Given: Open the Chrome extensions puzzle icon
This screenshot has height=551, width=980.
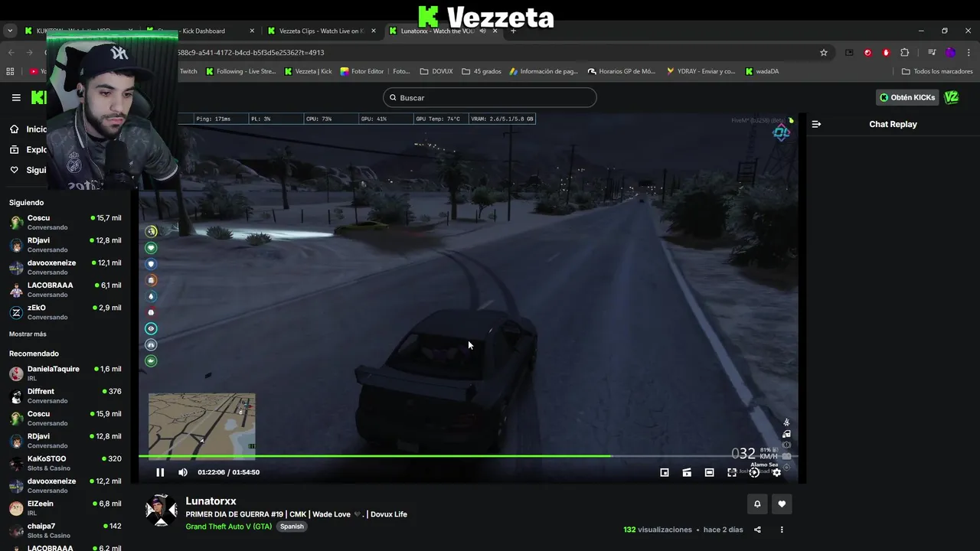Looking at the screenshot, I should click(905, 53).
